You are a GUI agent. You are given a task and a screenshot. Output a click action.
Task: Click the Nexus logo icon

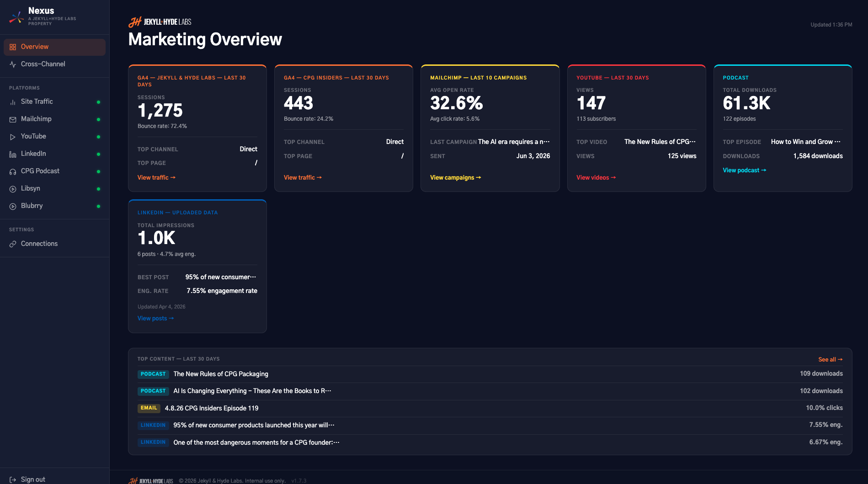tap(17, 17)
